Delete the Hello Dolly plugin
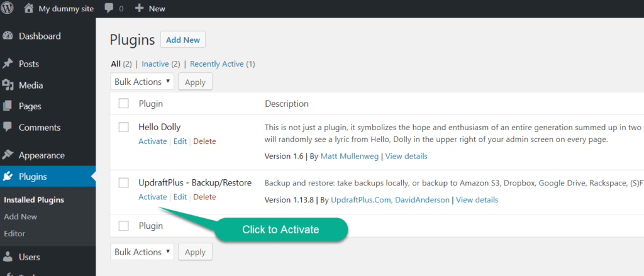This screenshot has width=644, height=276. (204, 141)
